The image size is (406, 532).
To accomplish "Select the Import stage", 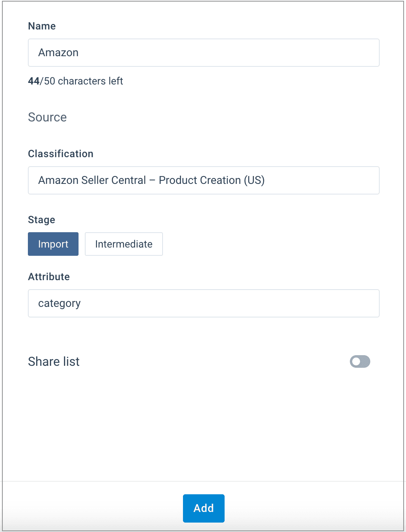I will (x=53, y=244).
